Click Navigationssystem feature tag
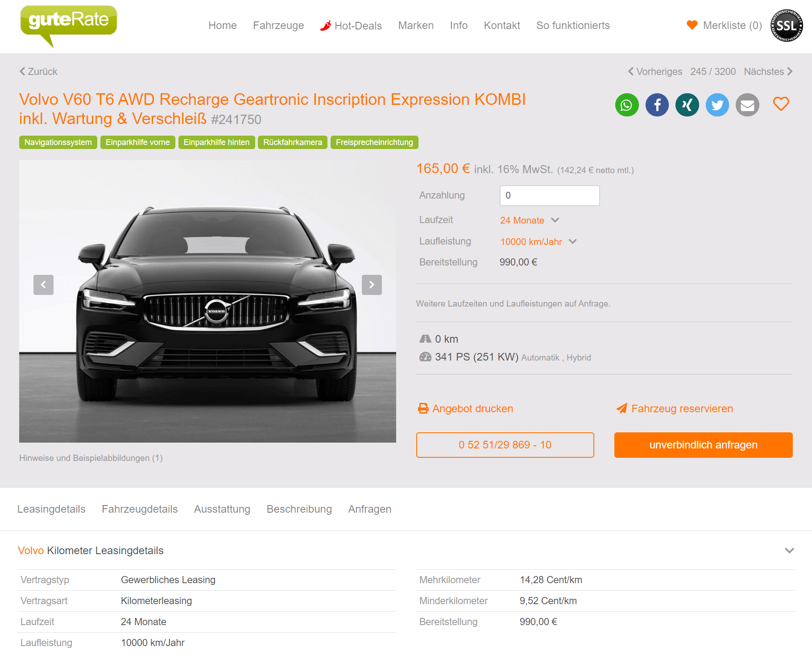Viewport: 812px width, 655px height. [58, 142]
